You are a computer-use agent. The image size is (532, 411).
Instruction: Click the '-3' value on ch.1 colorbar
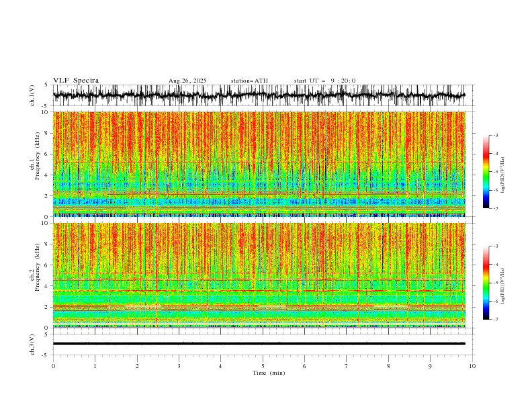(495, 135)
